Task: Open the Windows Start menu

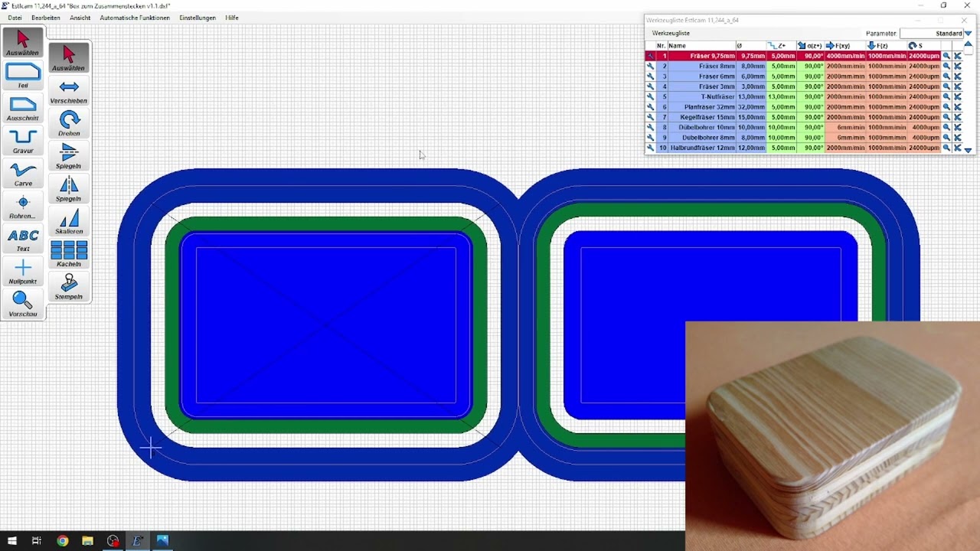Action: (x=11, y=541)
